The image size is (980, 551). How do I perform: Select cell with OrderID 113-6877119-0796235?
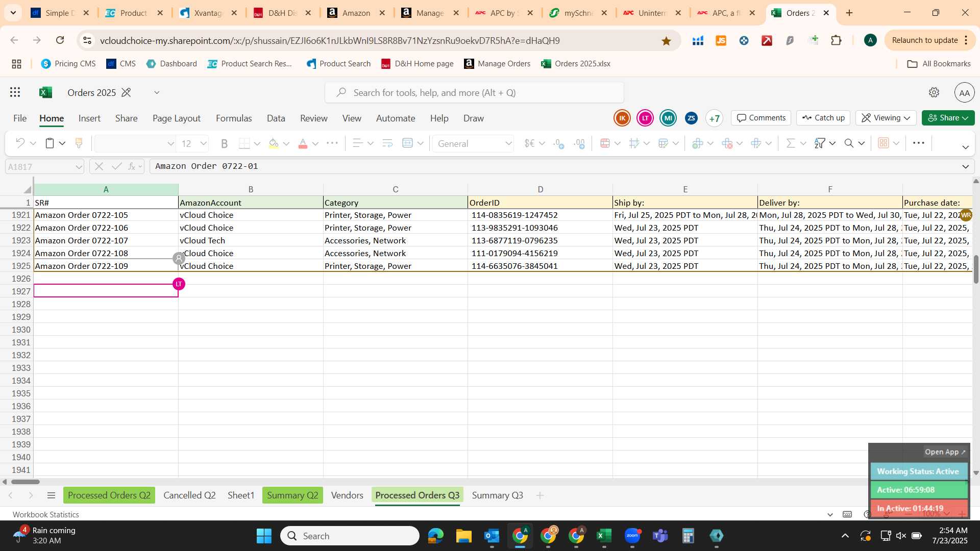click(540, 240)
